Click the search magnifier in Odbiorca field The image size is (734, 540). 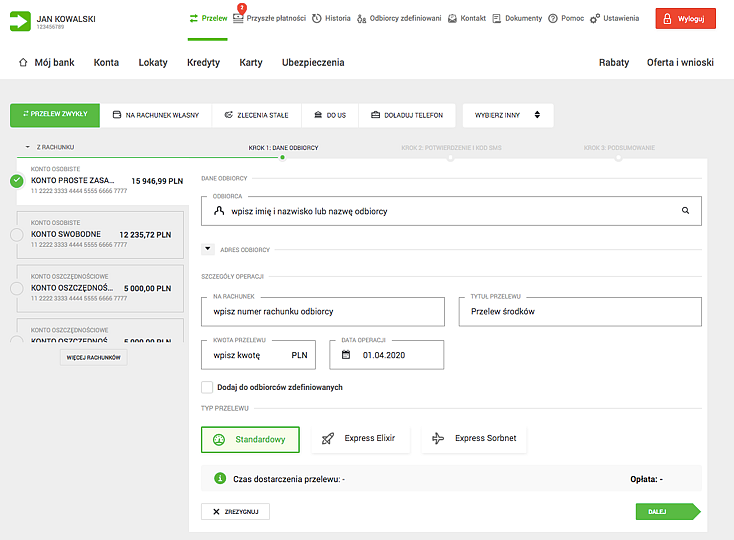click(685, 211)
